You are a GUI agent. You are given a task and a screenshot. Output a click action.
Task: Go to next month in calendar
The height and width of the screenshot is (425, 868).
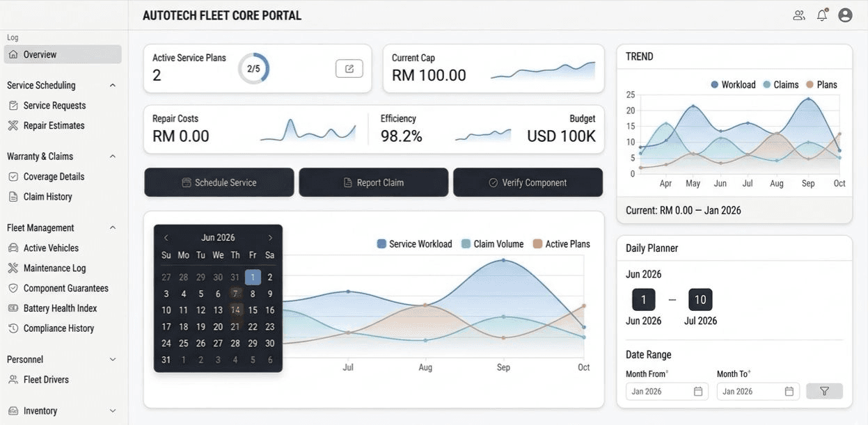point(270,238)
